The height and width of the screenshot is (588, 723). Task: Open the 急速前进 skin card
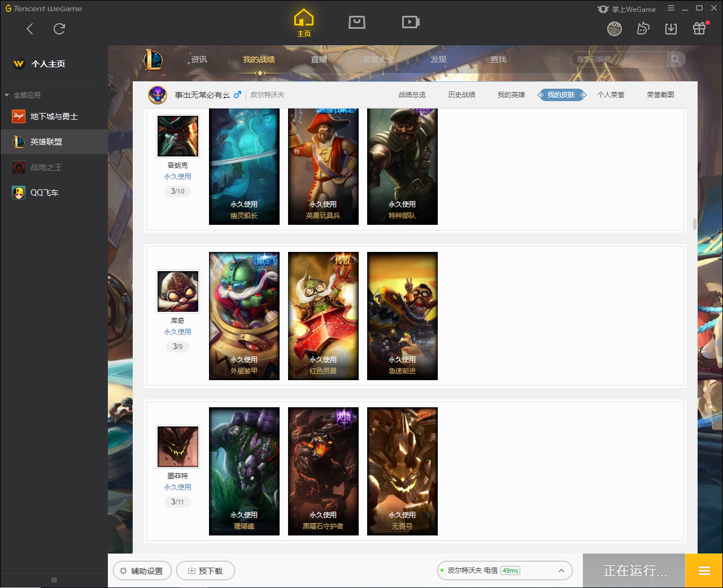coord(402,316)
